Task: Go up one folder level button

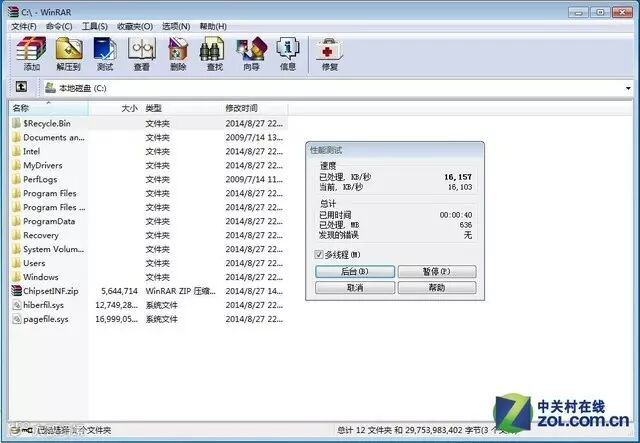Action: pyautogui.click(x=21, y=87)
